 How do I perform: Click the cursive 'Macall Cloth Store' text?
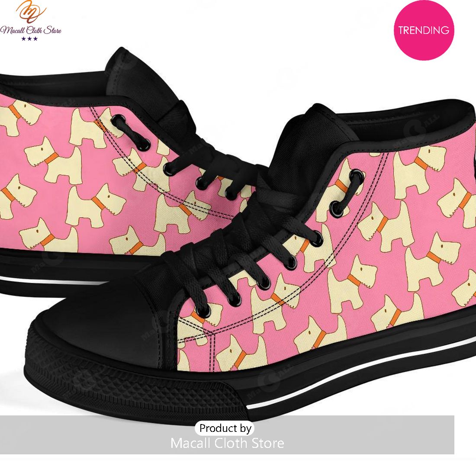tap(31, 30)
